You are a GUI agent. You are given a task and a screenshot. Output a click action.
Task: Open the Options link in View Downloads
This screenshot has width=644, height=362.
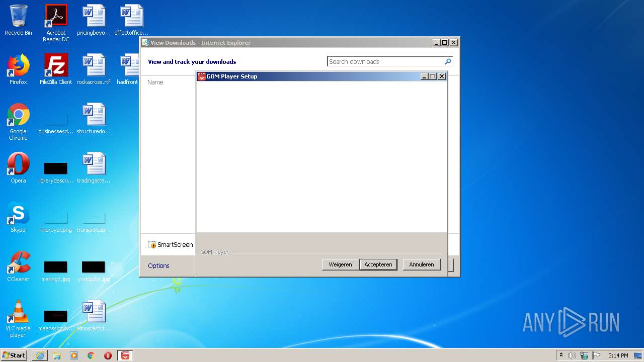pyautogui.click(x=158, y=265)
